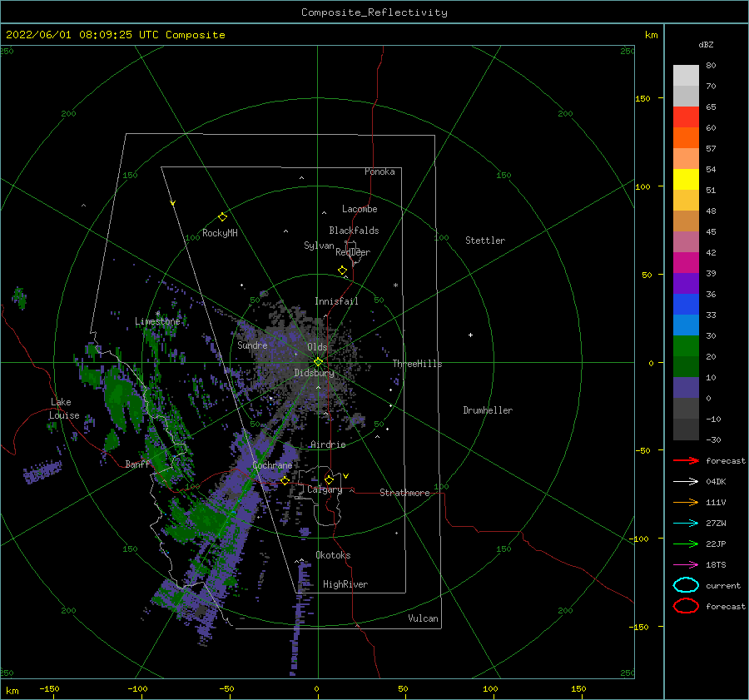
Task: Select the RockyMH label
Action: (220, 233)
